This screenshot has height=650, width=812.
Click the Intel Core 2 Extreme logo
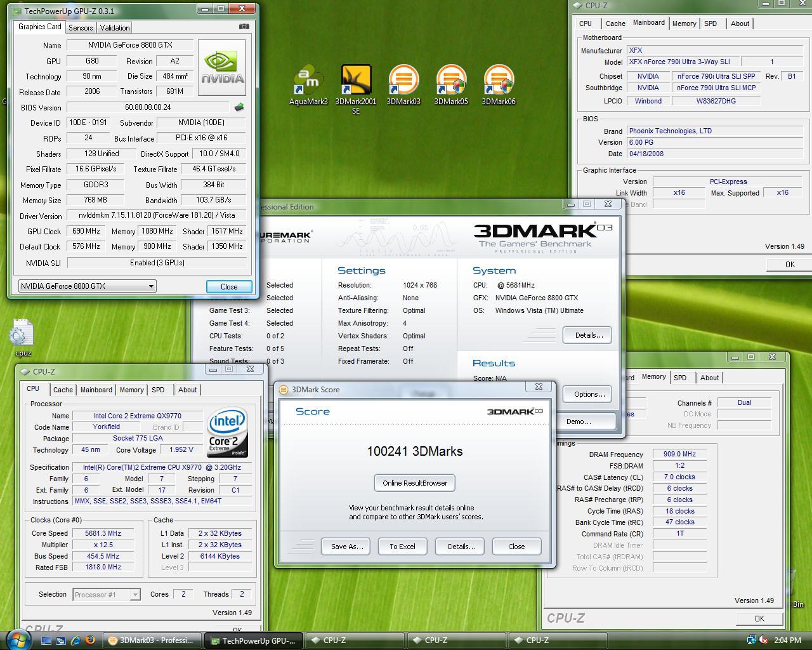[227, 432]
